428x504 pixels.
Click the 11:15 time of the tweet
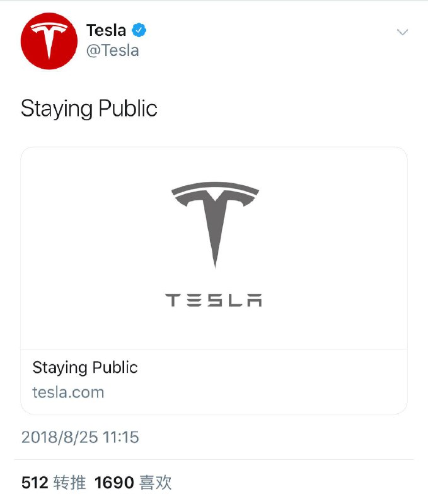[121, 437]
